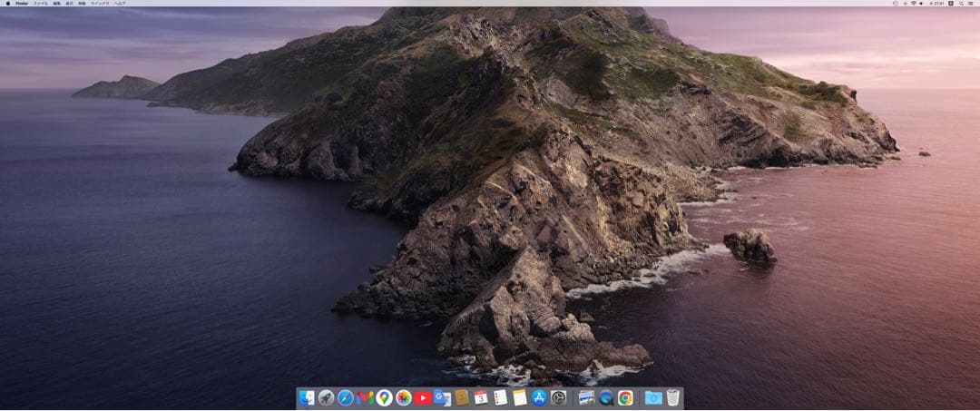
Task: Launch QuickTime Player from the Dock
Action: click(605, 397)
